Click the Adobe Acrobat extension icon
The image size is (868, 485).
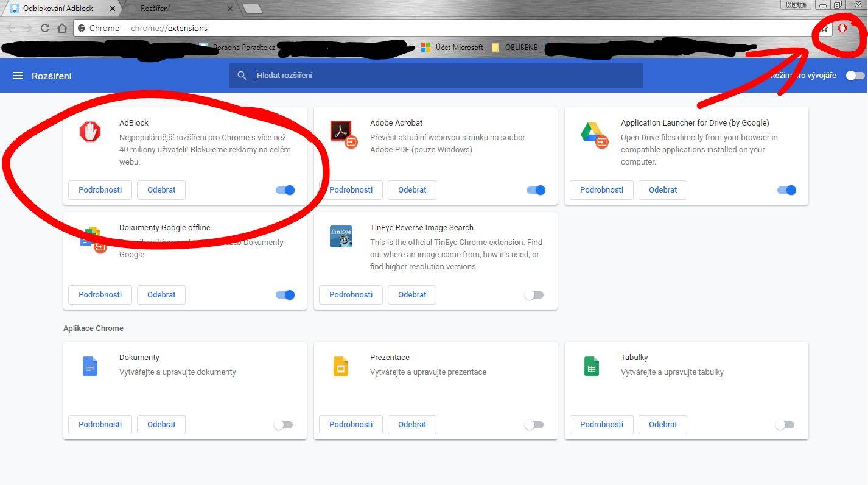tap(343, 134)
